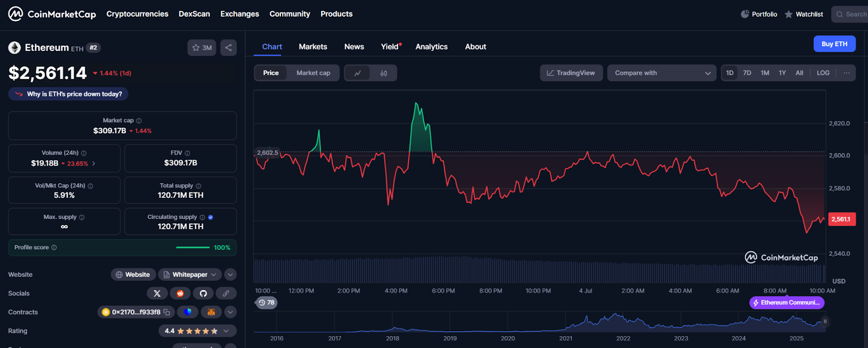Switch to candlestick chart view
This screenshot has width=868, height=348.
click(384, 73)
